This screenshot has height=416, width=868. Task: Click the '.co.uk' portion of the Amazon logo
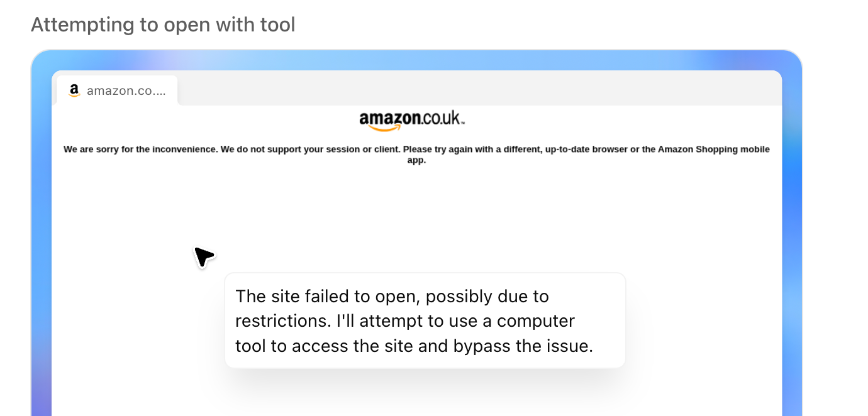click(x=440, y=118)
